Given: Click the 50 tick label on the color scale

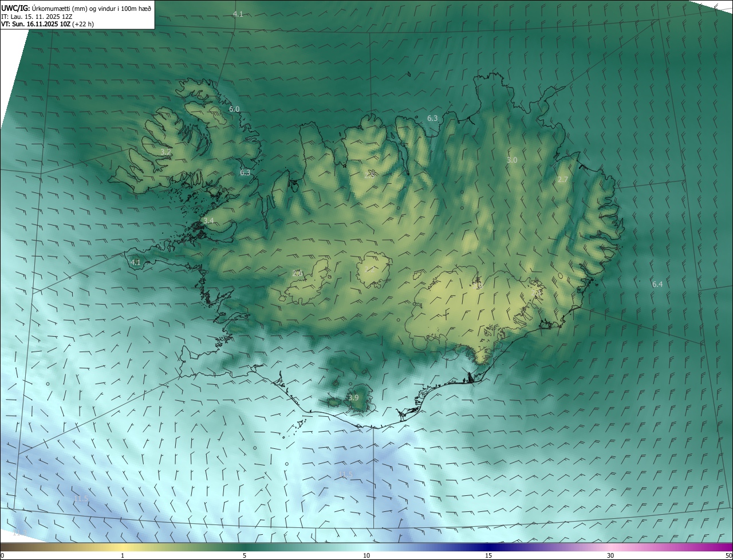Looking at the screenshot, I should (x=728, y=555).
